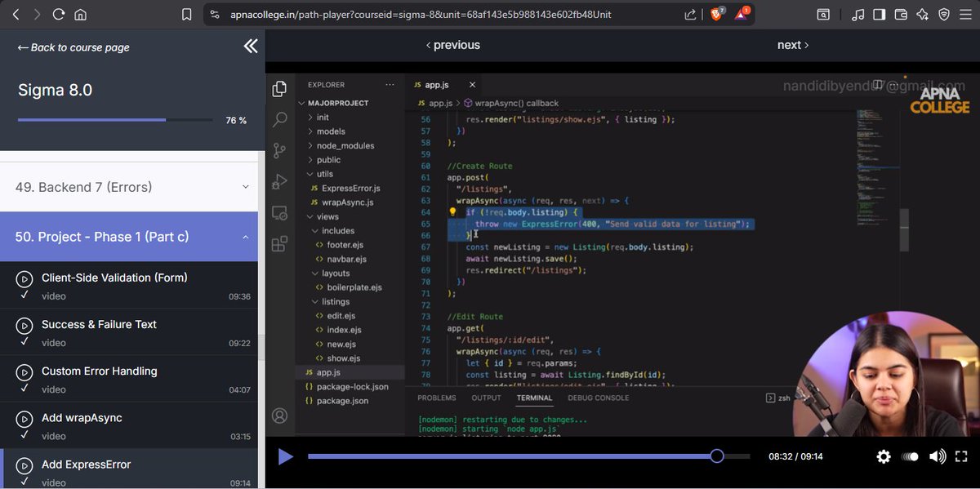Mute the video with the speaker icon
The image size is (980, 489).
[938, 456]
